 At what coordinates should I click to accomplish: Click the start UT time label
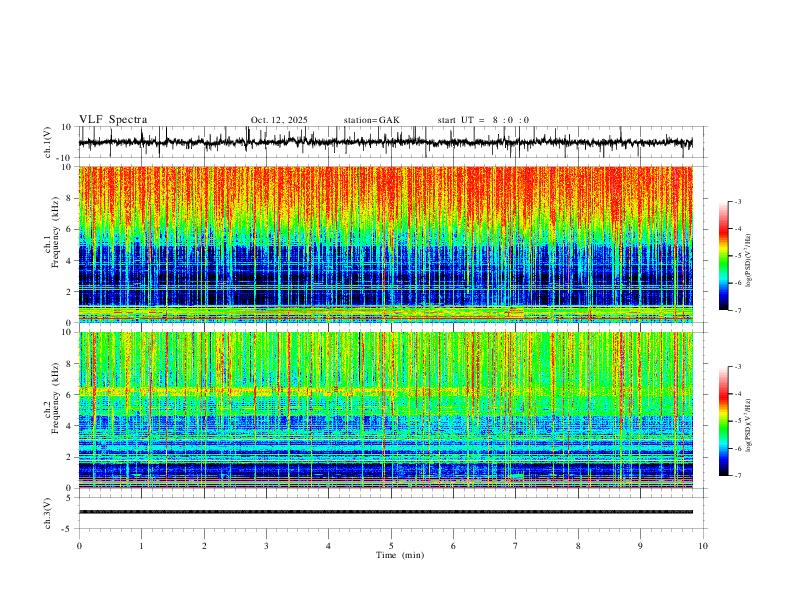(483, 120)
